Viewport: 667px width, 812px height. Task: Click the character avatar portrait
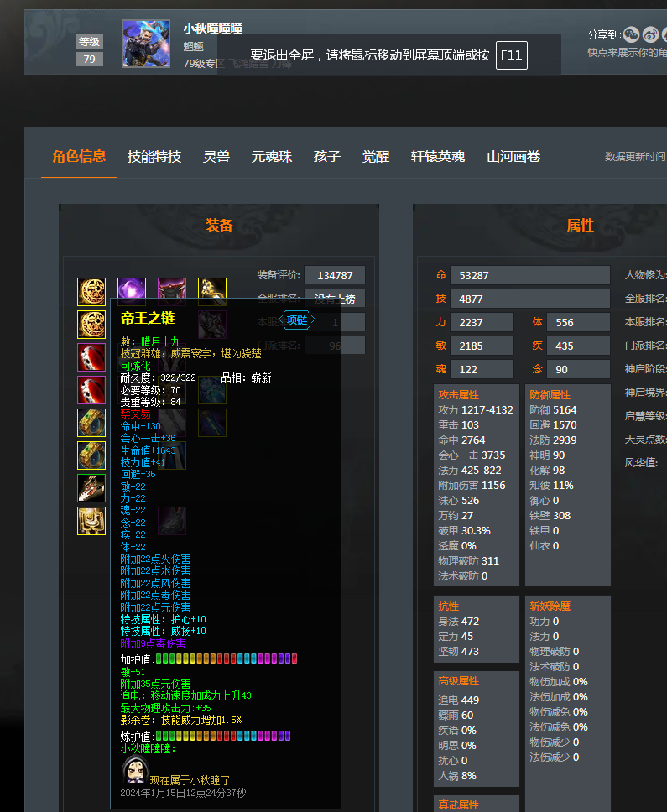click(x=146, y=44)
